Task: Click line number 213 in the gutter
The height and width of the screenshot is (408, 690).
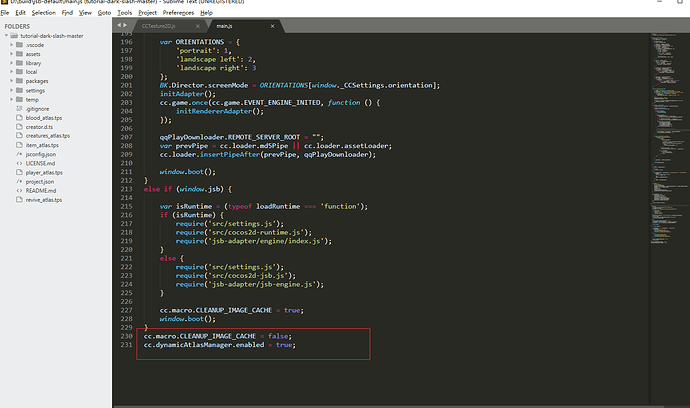Action: point(126,189)
